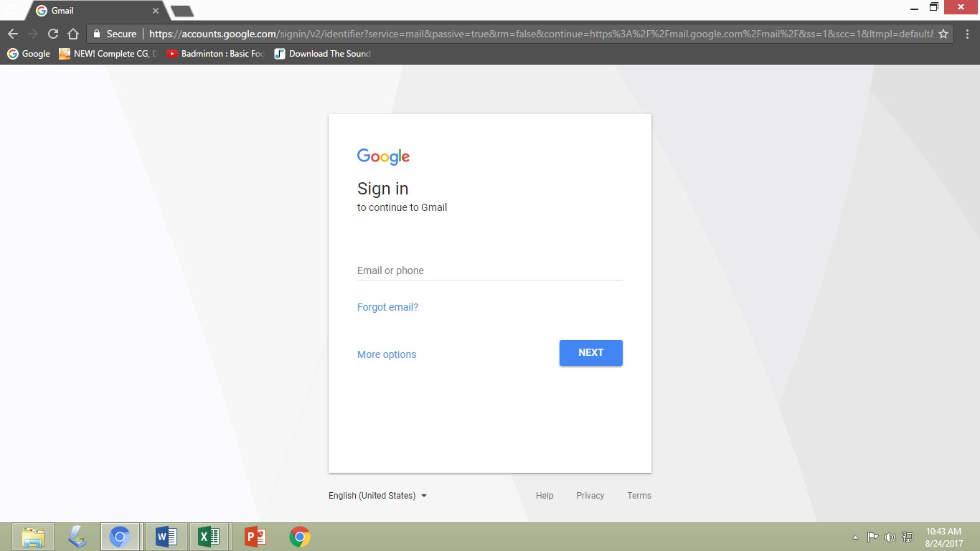980x551 pixels.
Task: Expand the English (United States) language dropdown
Action: (x=377, y=496)
